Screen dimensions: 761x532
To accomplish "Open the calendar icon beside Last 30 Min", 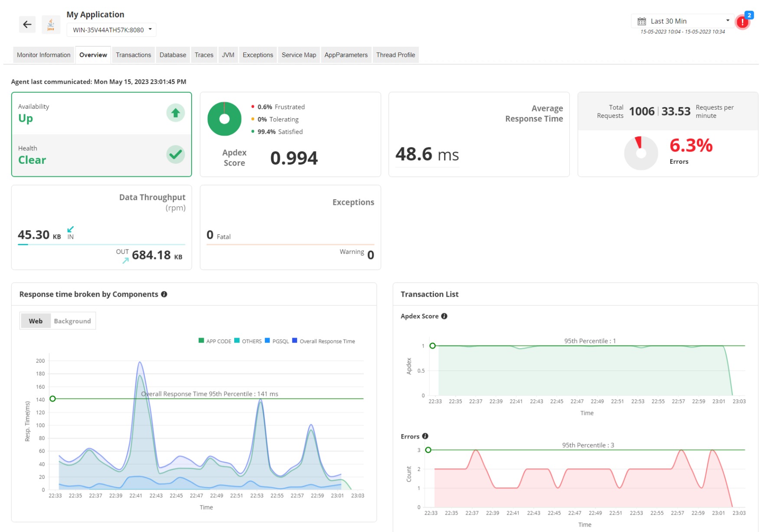I will pos(643,20).
